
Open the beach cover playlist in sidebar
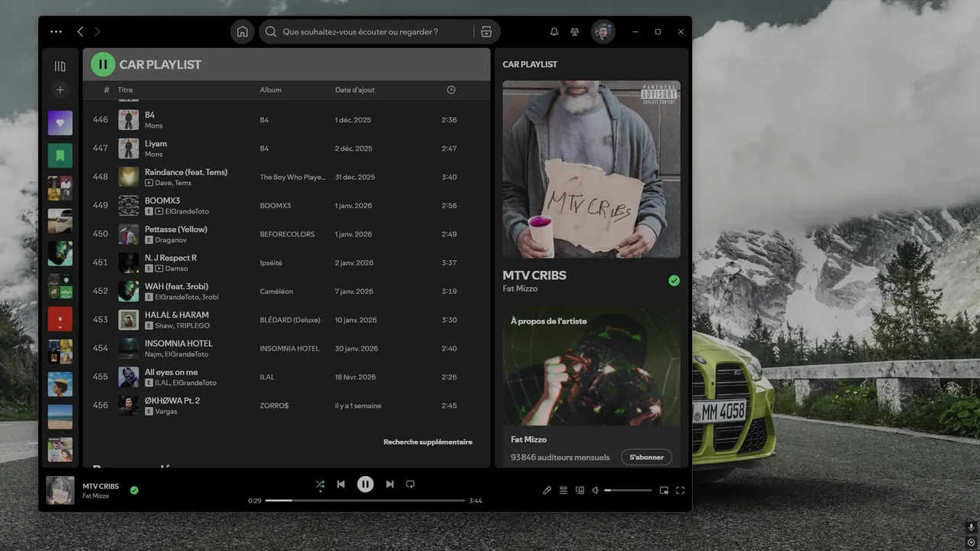click(x=60, y=417)
